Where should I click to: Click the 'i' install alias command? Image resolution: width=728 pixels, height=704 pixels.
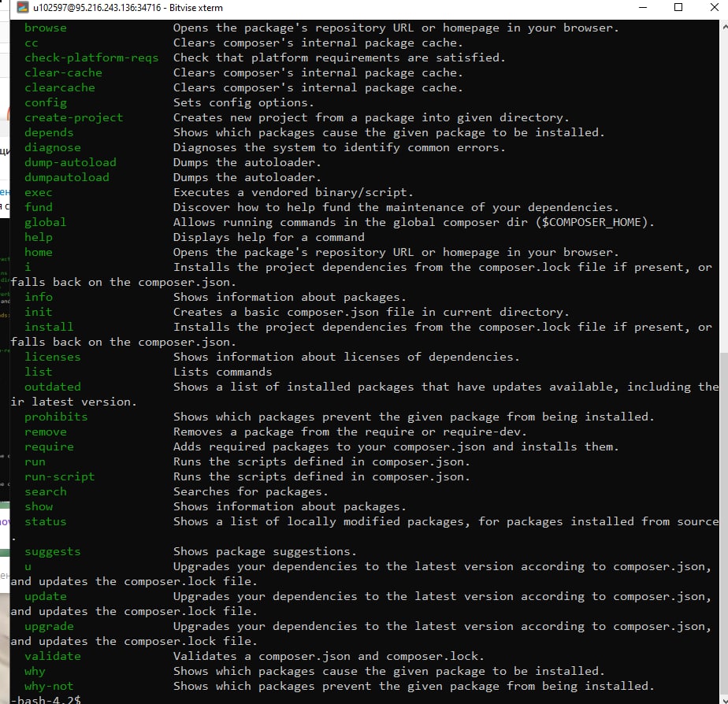click(28, 267)
